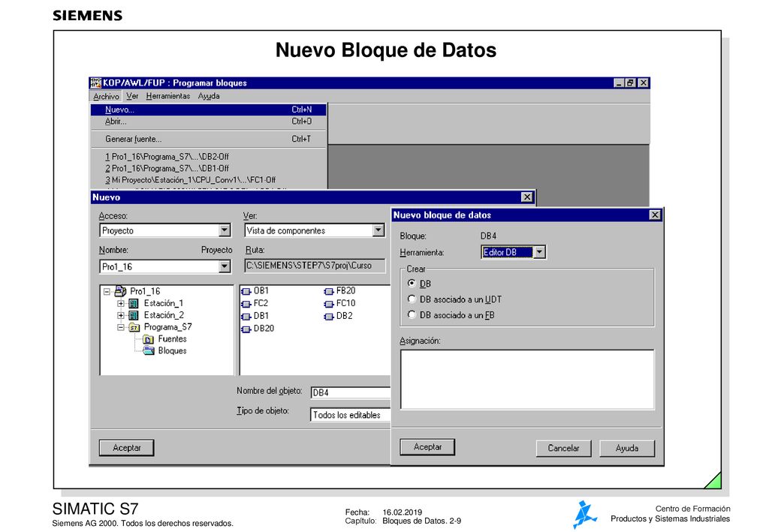Viewport: 769px width, 532px height.
Task: Click the Estación_1 station icon
Action: [134, 304]
